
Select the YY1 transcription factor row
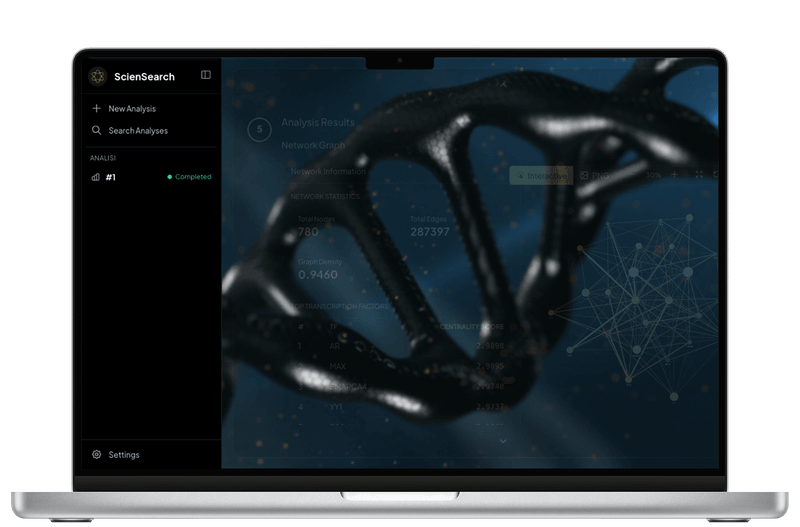point(402,407)
